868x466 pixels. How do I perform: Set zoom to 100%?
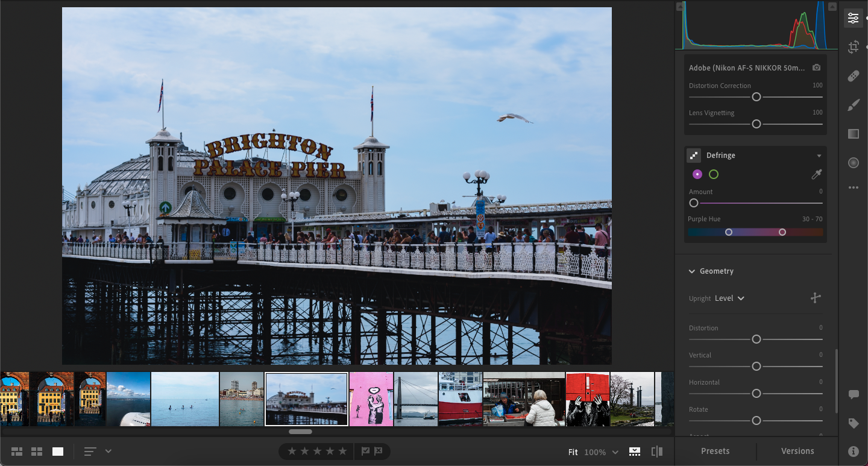[595, 452]
